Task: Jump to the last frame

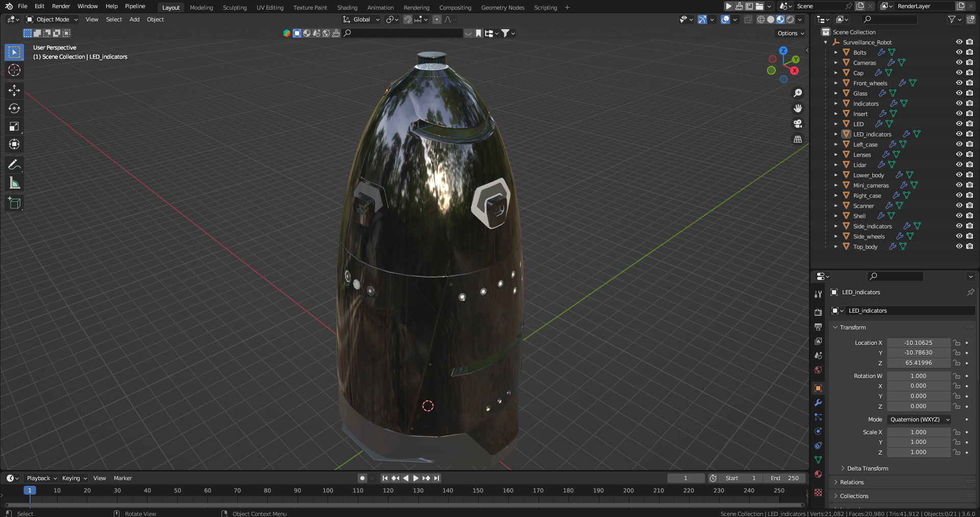Action: click(x=436, y=478)
